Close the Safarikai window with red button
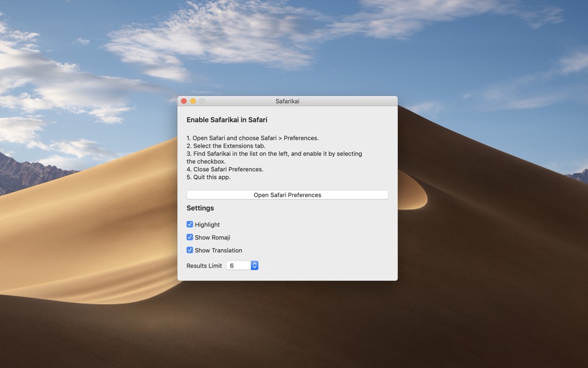 pos(184,101)
